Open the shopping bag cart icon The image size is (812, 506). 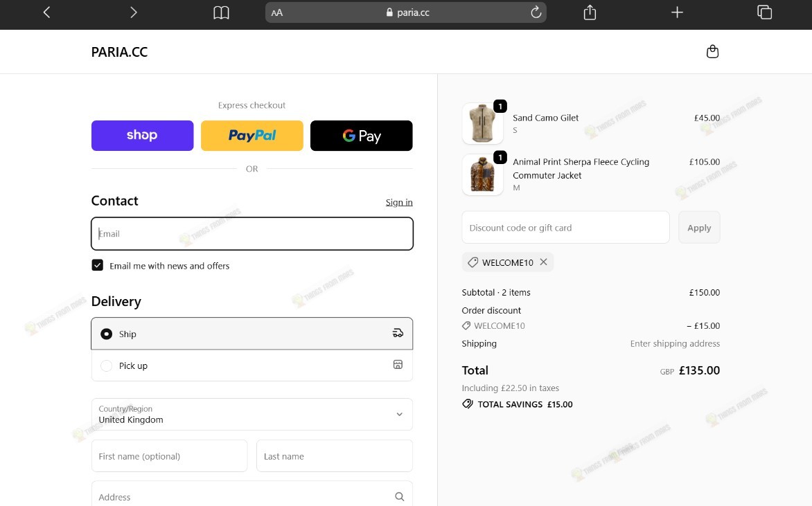[x=712, y=52]
